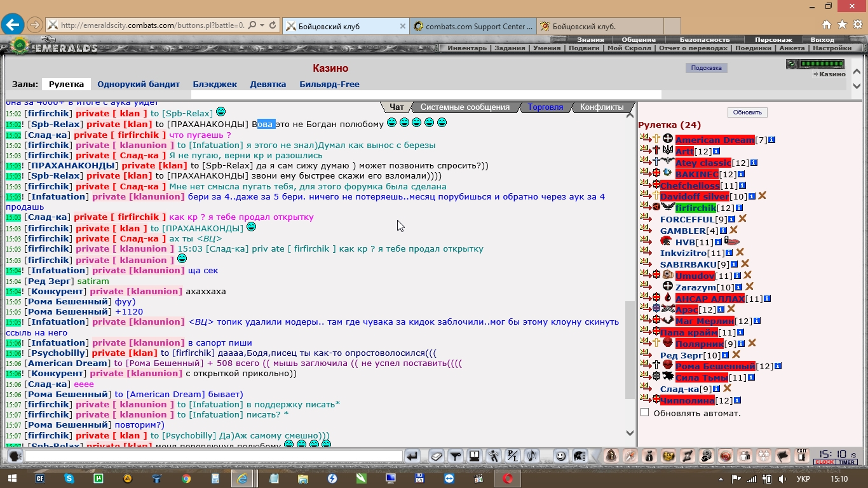Select the Блэкджек hall
Viewport: 868px width, 488px height.
point(215,84)
